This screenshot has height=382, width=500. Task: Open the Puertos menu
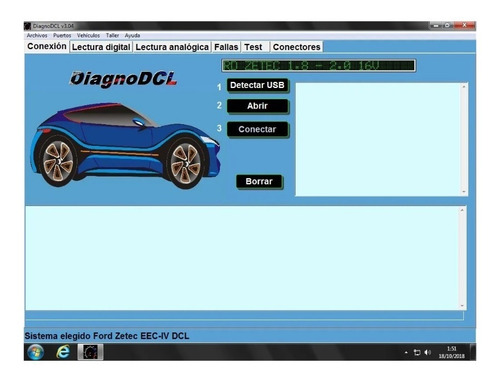[62, 35]
